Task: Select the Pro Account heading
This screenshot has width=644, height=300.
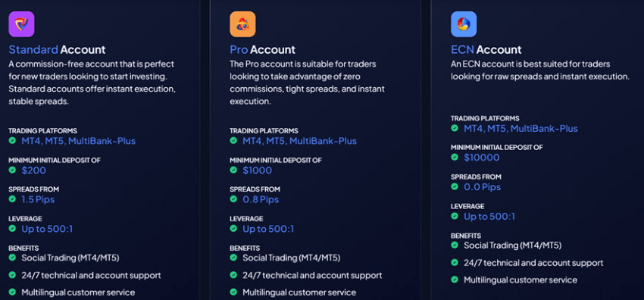Action: (x=262, y=50)
